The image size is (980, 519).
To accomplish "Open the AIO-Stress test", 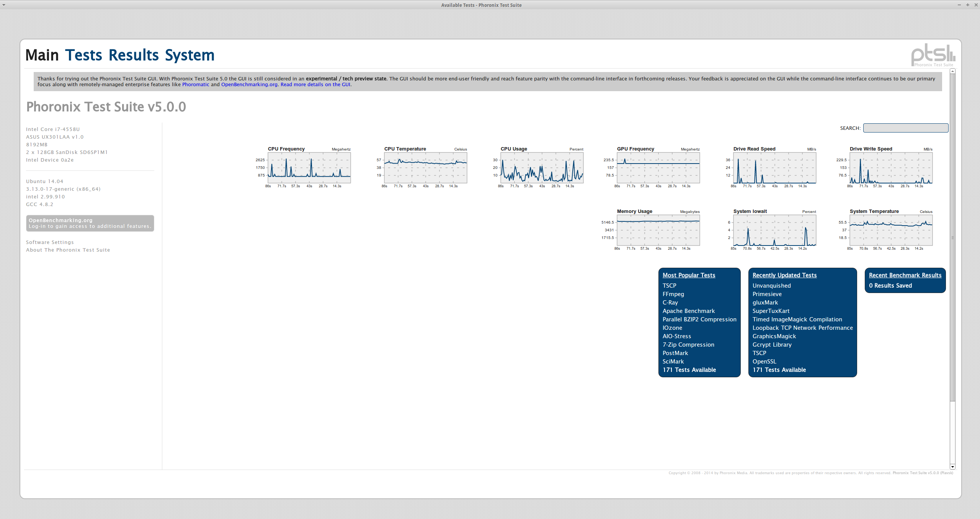I will 676,336.
